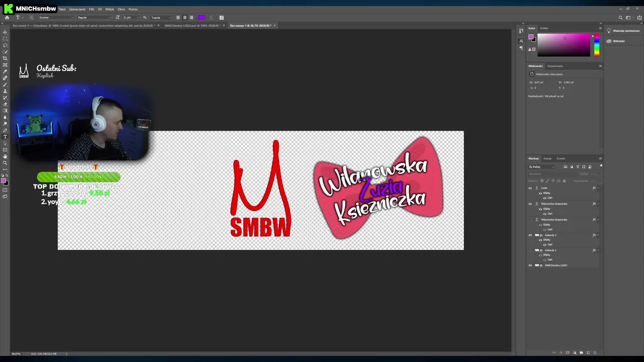Open the Dopasowania panel tab
Viewport: 644px width, 362px height.
click(x=555, y=66)
